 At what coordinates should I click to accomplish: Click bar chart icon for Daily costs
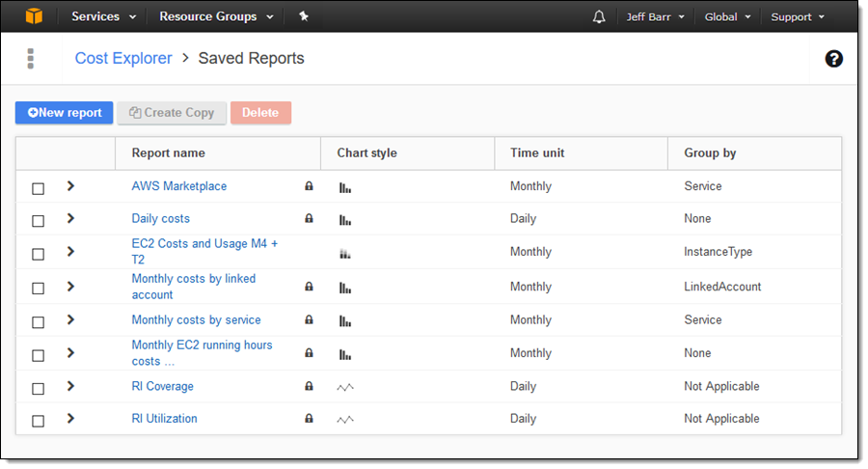coord(345,220)
